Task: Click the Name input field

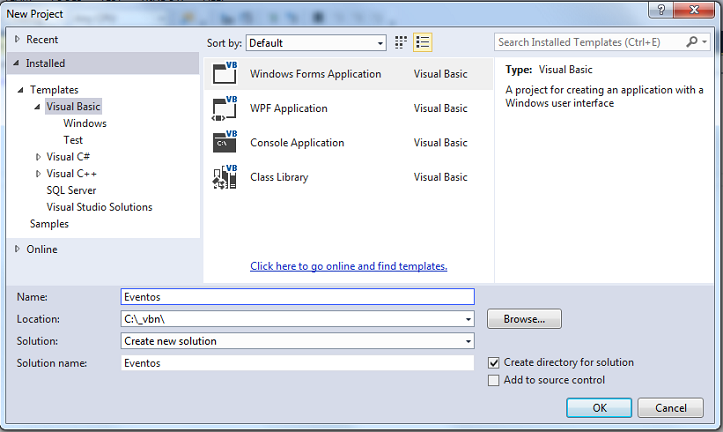Action: coord(297,297)
